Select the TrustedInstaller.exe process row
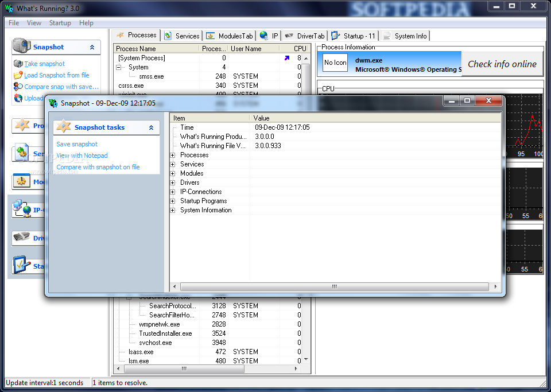Screen dimensions: 551x392 click(x=208, y=333)
